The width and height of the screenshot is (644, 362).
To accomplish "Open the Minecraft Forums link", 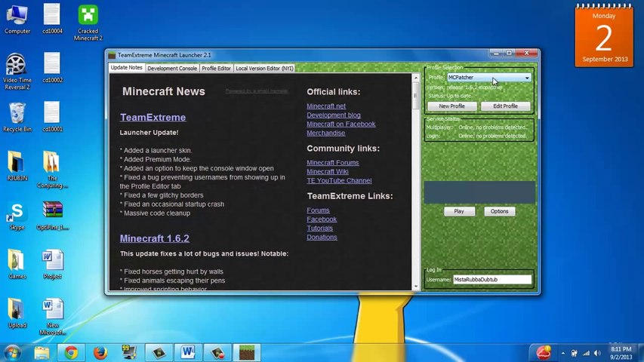I will pos(333,163).
